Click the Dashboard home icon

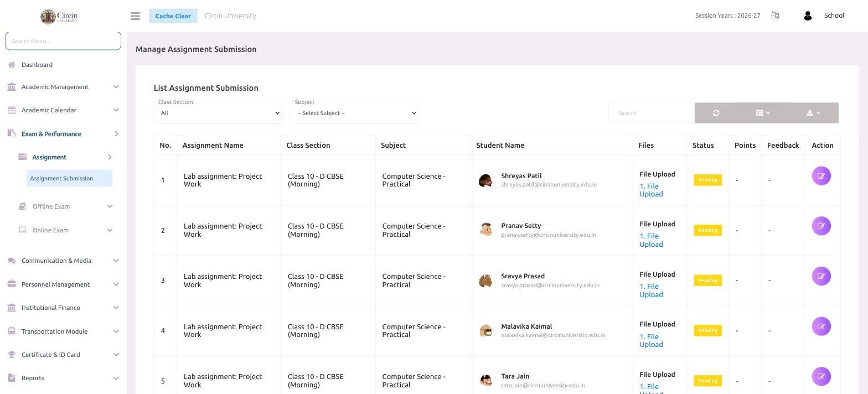(12, 65)
